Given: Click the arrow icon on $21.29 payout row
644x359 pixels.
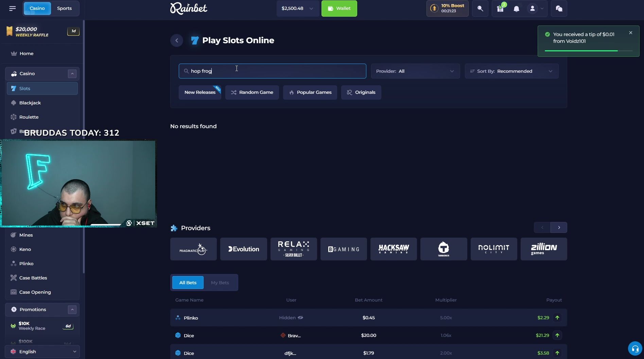Looking at the screenshot, I should (557, 336).
